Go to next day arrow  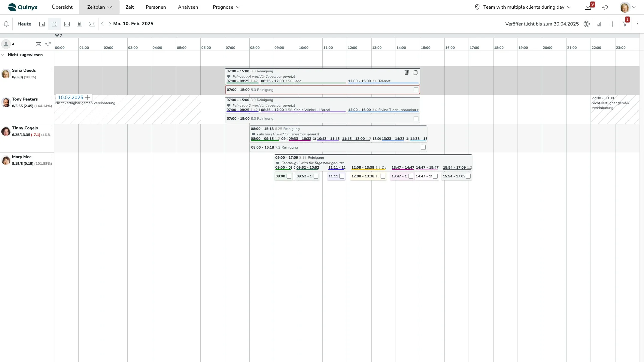[109, 24]
